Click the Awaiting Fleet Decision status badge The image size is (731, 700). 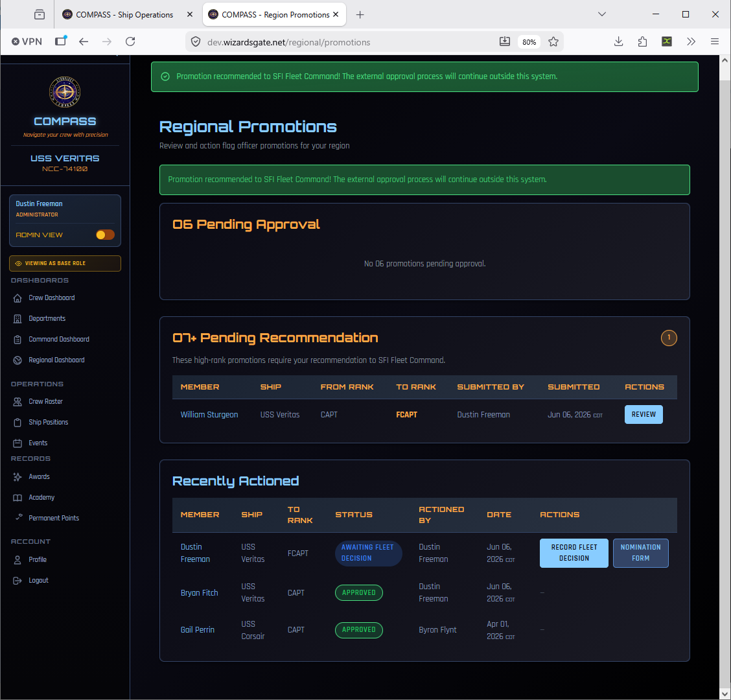coord(368,553)
